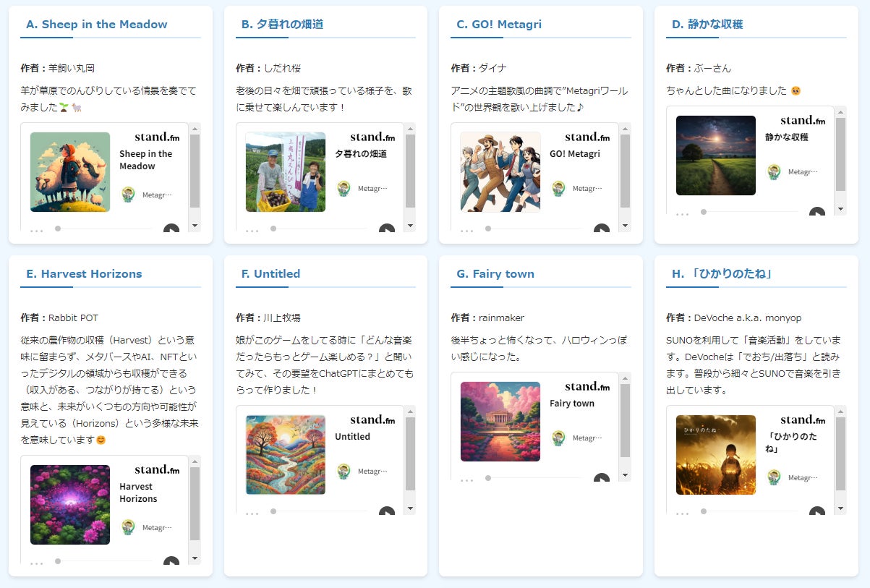Play the GO! Metagri track
The width and height of the screenshot is (870, 588).
click(x=602, y=229)
